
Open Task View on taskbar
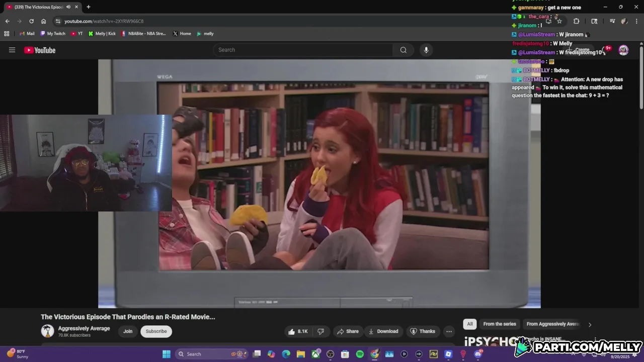(x=257, y=354)
